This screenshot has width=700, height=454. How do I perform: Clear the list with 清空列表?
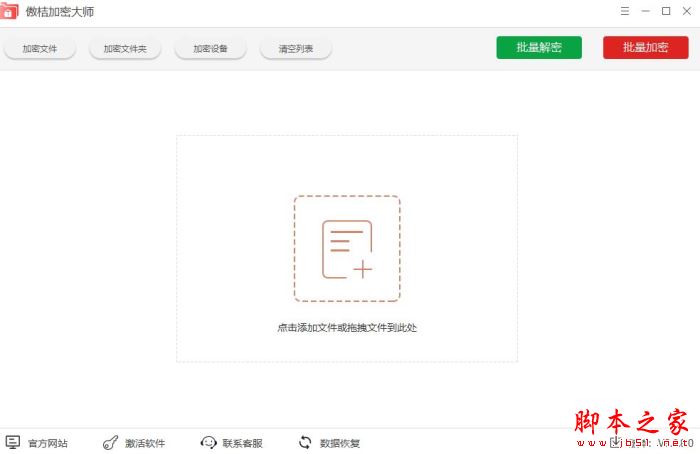click(296, 49)
